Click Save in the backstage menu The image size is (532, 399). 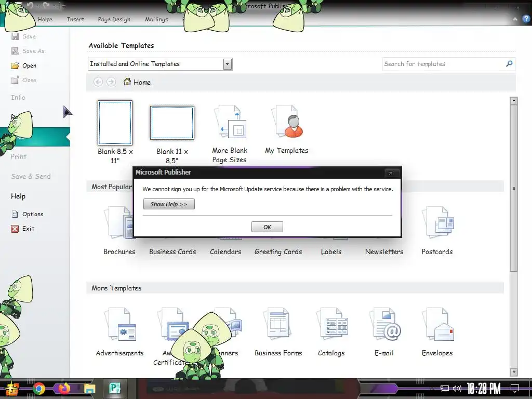[x=24, y=36]
